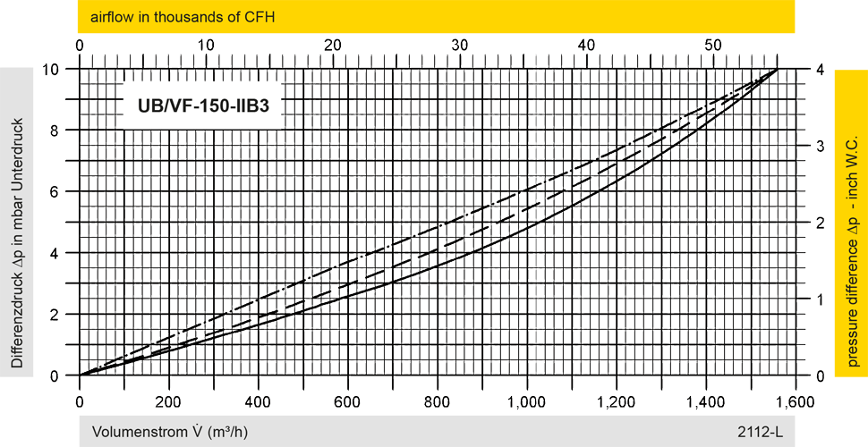Click the 10 mbar tick on left axis
The height and width of the screenshot is (447, 868).
(55, 70)
